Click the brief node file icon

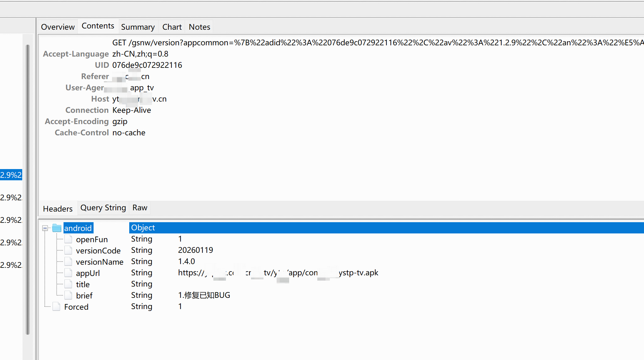pyautogui.click(x=68, y=296)
